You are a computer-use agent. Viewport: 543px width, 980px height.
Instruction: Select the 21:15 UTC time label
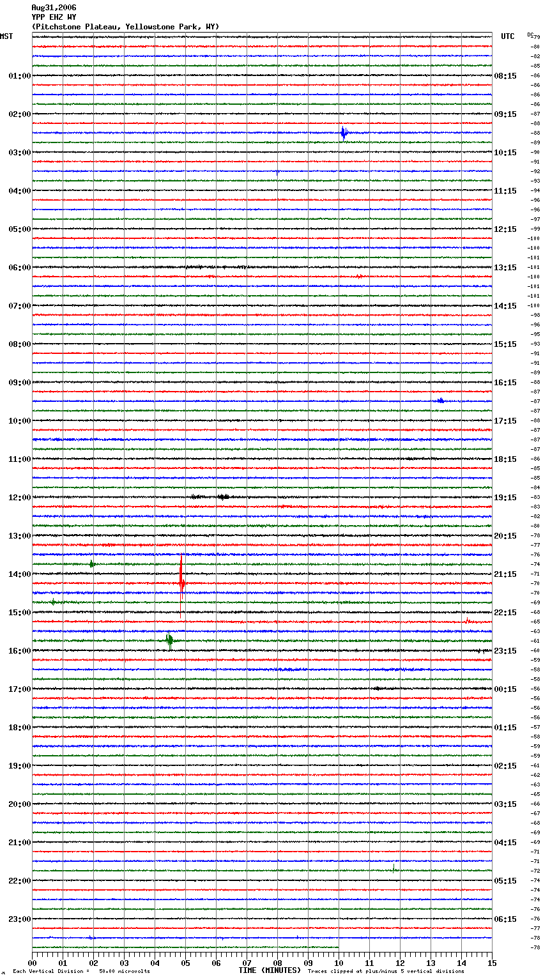coord(505,574)
